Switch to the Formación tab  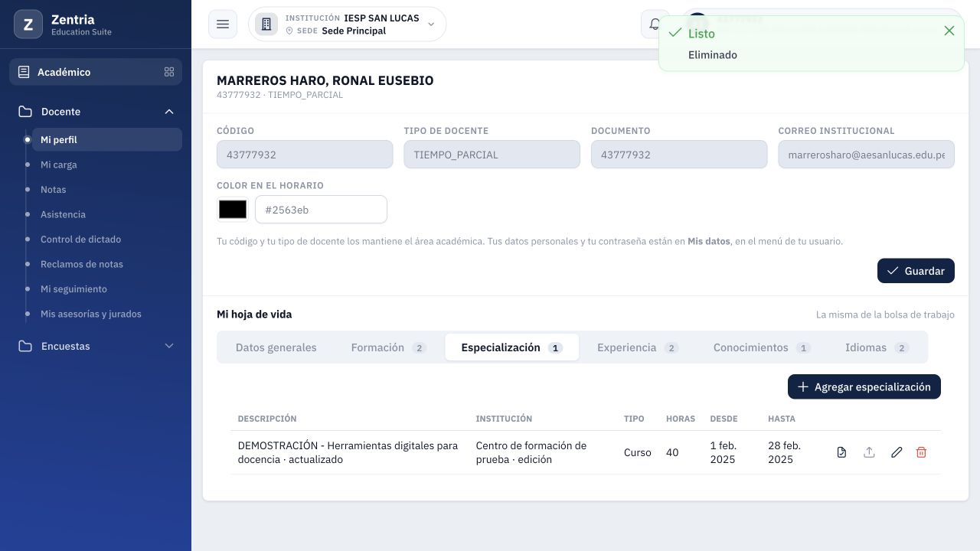[x=388, y=347]
